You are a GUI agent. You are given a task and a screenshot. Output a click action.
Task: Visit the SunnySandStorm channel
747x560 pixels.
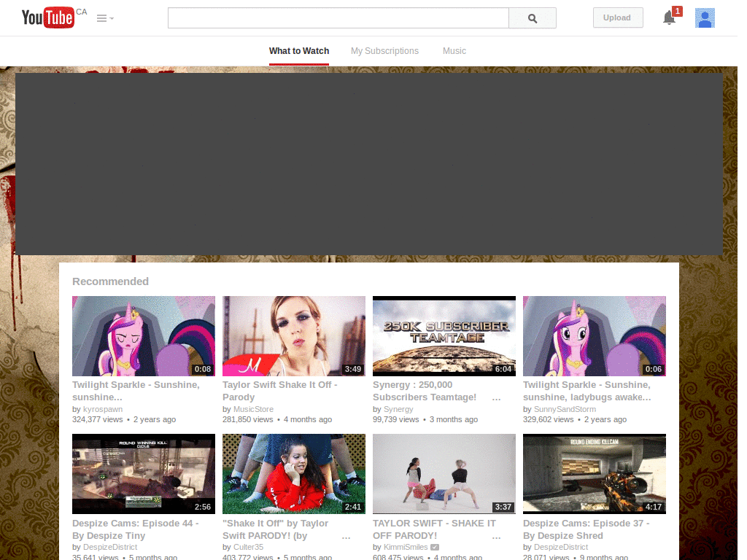[x=565, y=409]
